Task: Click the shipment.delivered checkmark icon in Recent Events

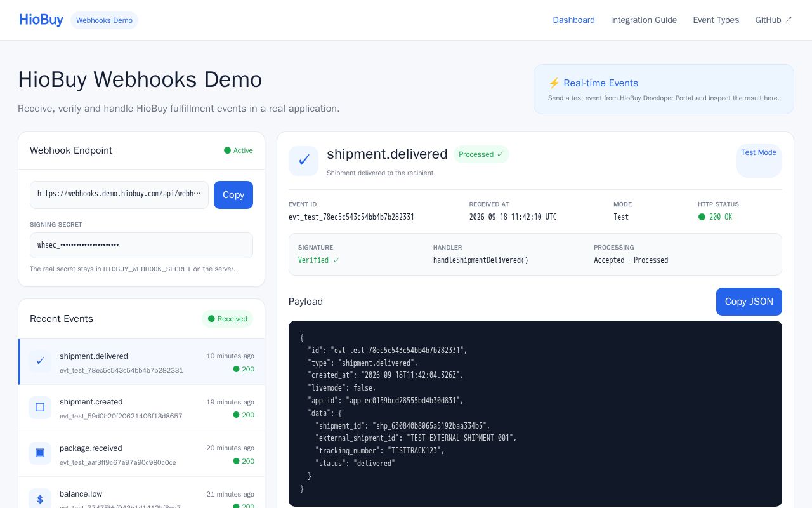Action: point(40,361)
